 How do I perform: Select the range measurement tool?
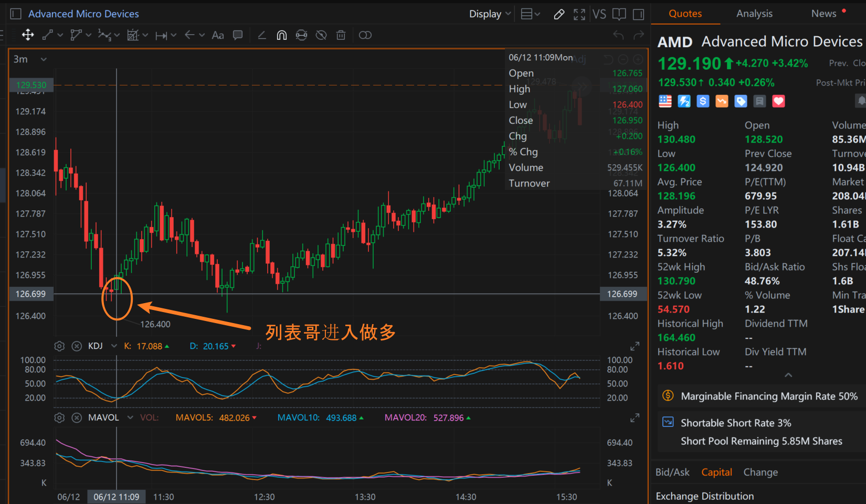pyautogui.click(x=161, y=35)
